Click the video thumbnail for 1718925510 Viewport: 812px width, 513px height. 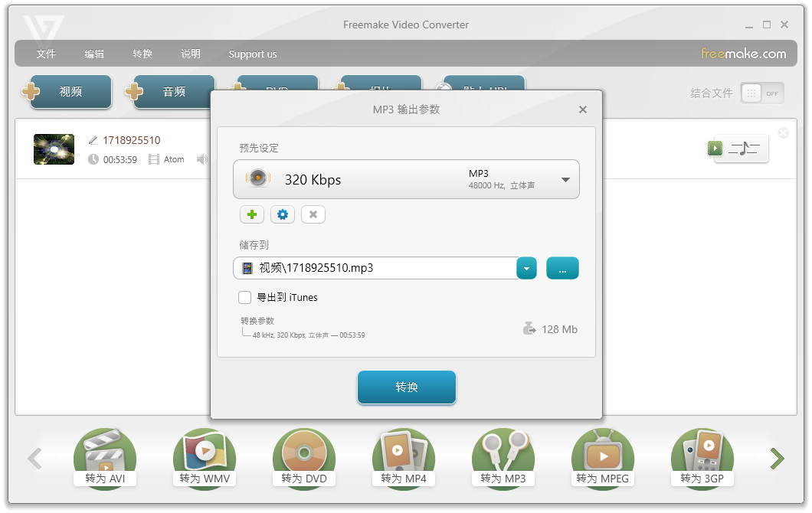(54, 149)
